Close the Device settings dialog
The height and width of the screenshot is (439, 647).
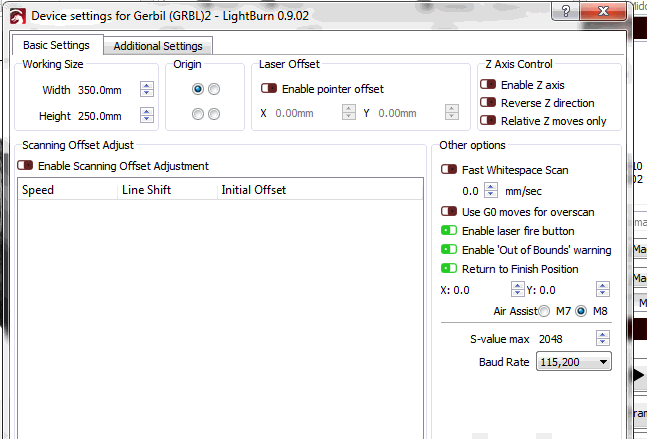pos(603,11)
